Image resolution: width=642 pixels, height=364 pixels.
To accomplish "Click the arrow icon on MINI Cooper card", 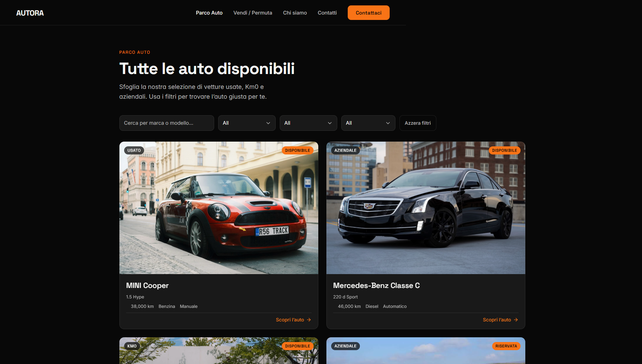I will click(x=309, y=320).
